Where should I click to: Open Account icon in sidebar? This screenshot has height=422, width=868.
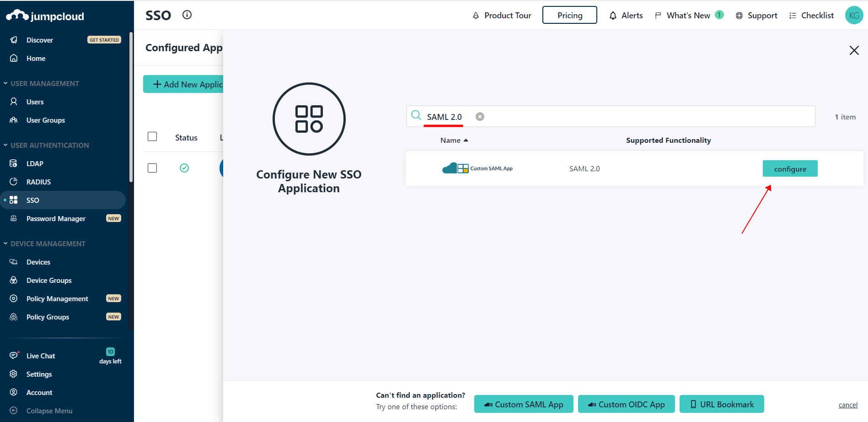tap(14, 392)
